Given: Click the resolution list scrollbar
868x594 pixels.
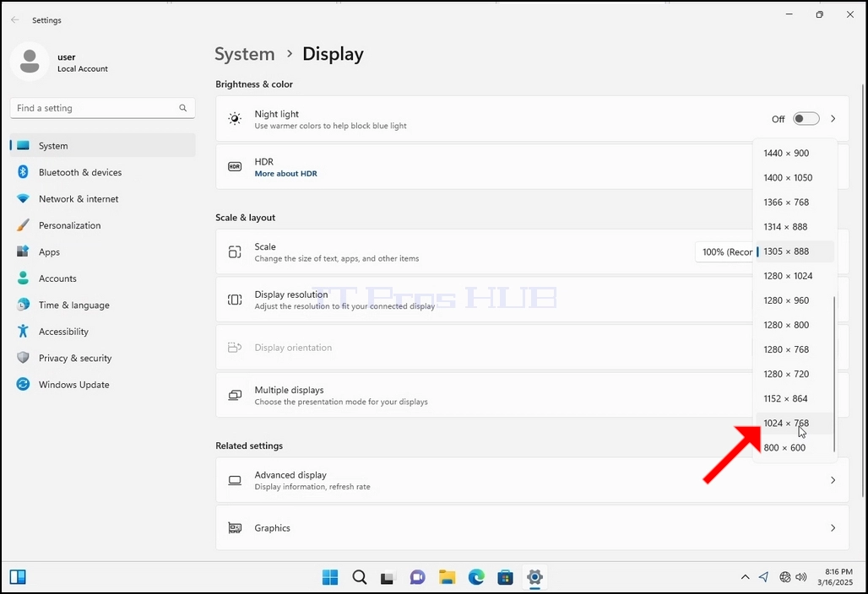Looking at the screenshot, I should point(834,374).
